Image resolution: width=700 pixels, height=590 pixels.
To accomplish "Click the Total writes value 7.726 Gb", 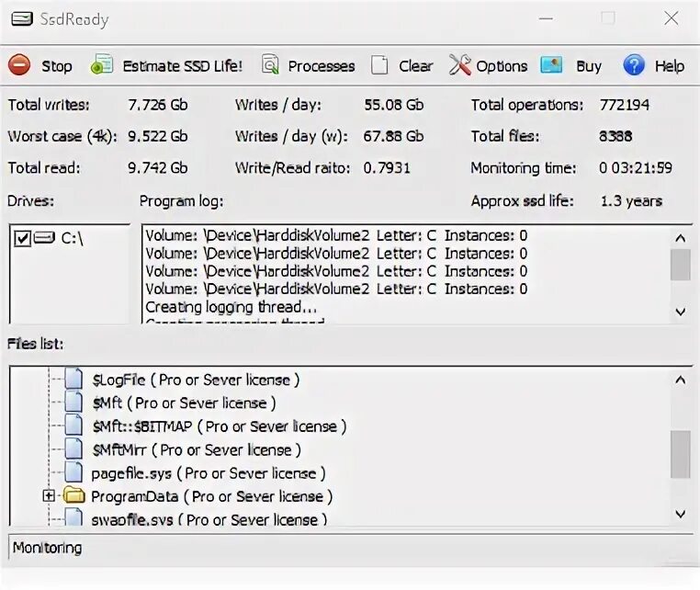I will click(158, 105).
